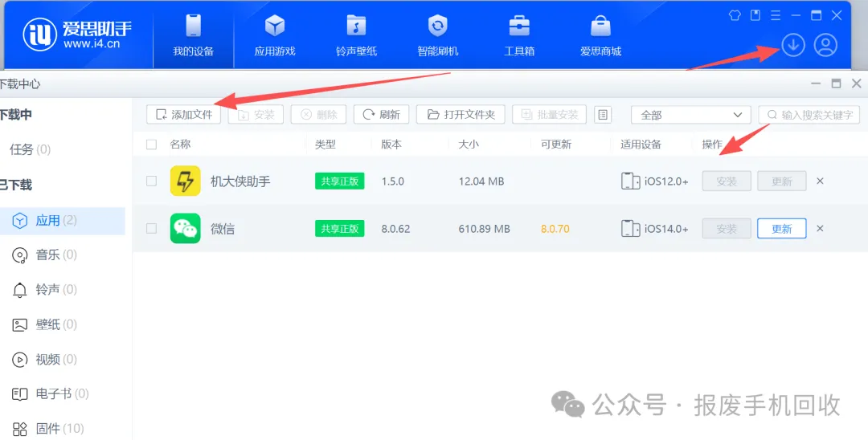Click 安装 button for 微信
868x440 pixels.
[x=727, y=228]
